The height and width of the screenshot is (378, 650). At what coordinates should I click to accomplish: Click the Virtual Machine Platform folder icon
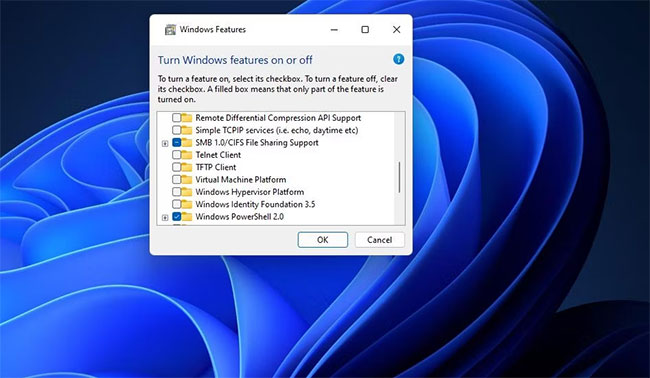[187, 180]
